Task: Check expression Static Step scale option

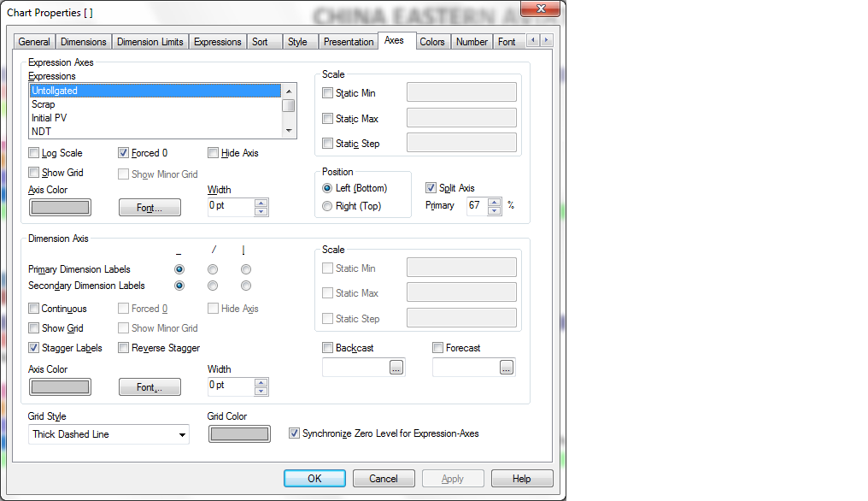Action: click(328, 144)
